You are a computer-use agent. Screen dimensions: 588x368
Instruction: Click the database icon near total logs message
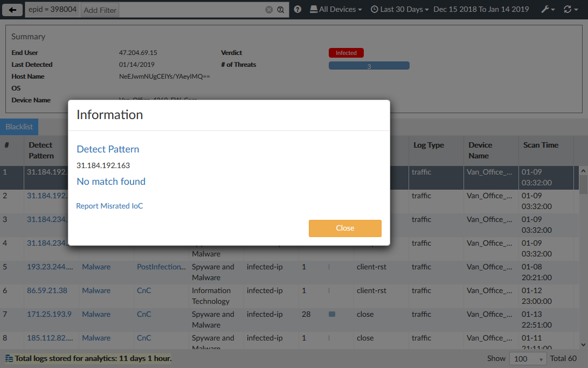point(8,358)
